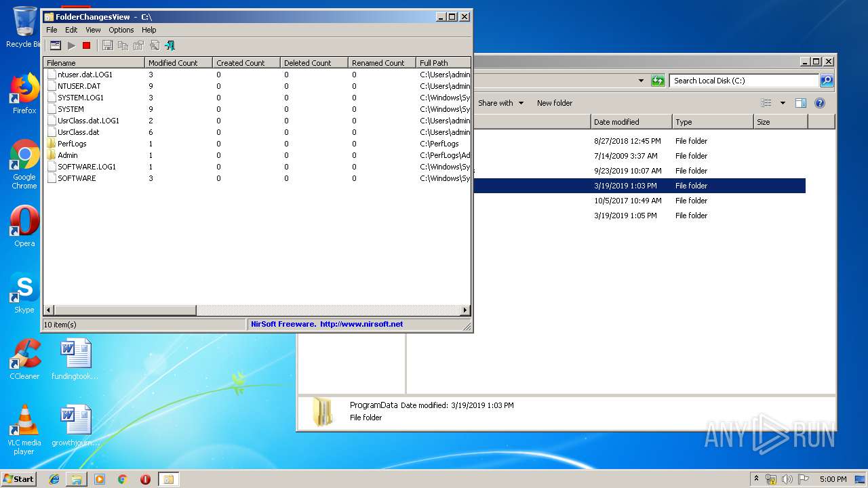Screen dimensions: 868x488
Task: Select Explorer row dated 10/5/2017 10:49 AM
Action: coord(639,201)
